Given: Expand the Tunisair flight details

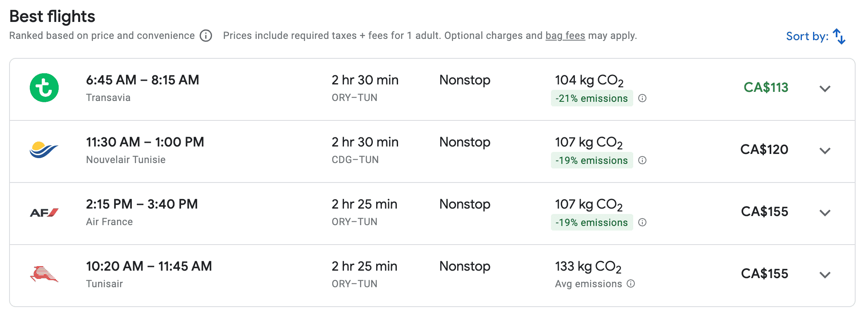Looking at the screenshot, I should [x=825, y=275].
